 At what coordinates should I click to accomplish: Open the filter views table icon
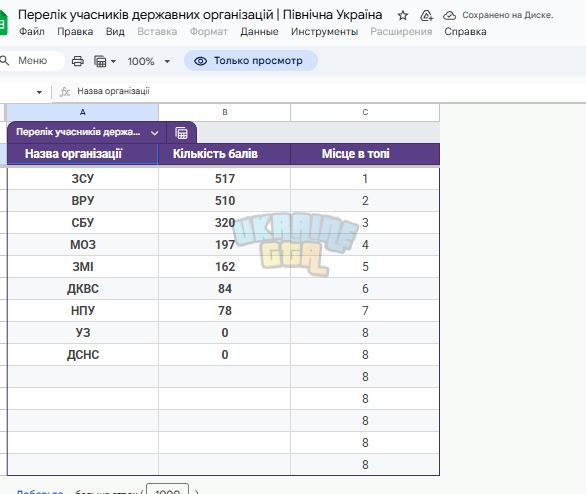[100, 61]
